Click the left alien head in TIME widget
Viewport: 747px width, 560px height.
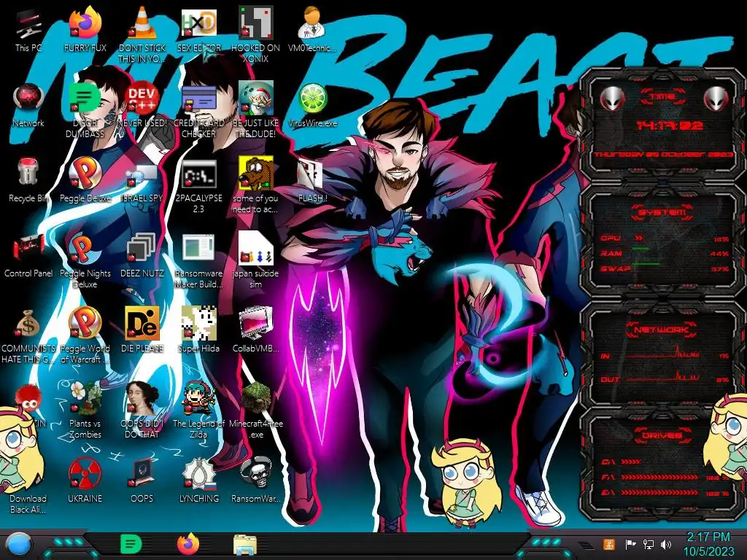point(612,98)
